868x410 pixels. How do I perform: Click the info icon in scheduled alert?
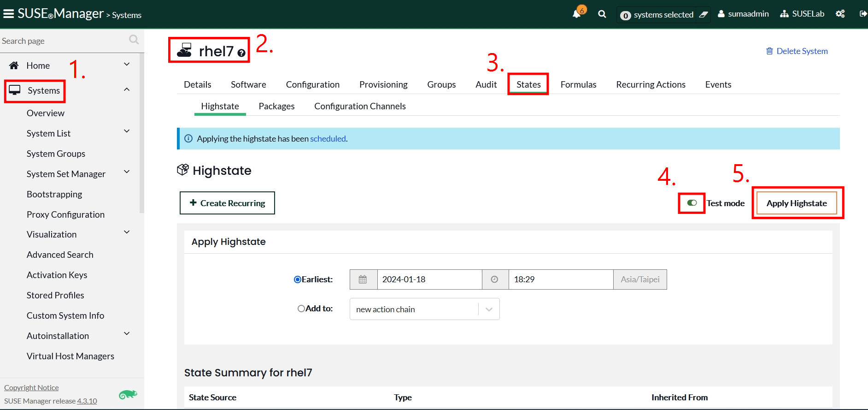click(x=188, y=138)
